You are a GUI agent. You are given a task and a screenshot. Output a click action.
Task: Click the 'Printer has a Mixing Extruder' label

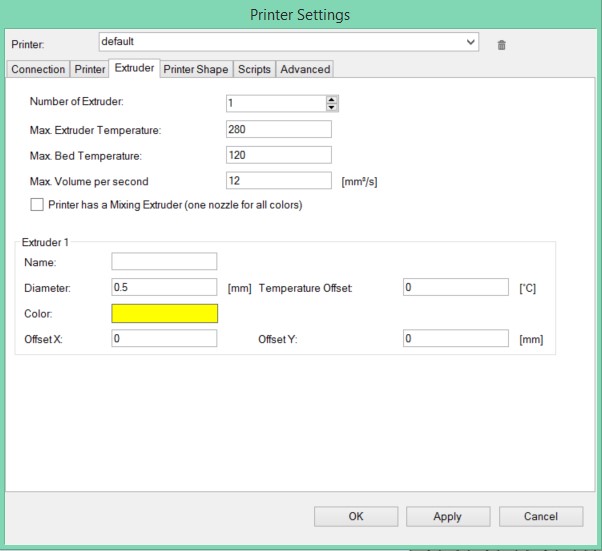175,205
